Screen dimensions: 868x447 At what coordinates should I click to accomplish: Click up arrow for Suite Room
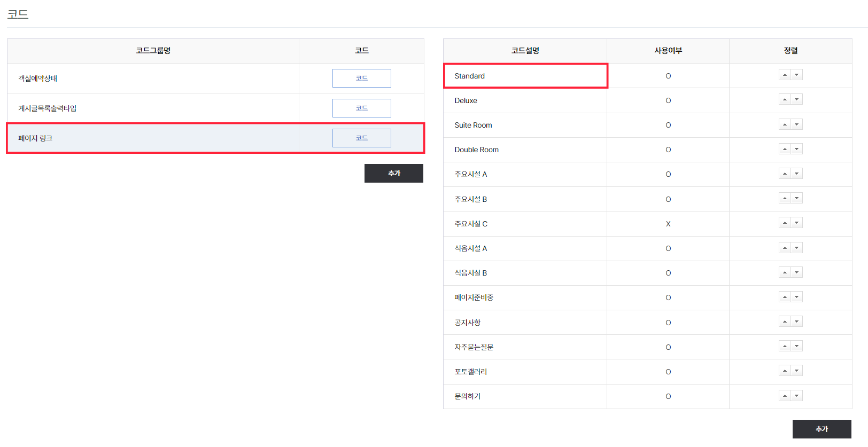tap(785, 124)
